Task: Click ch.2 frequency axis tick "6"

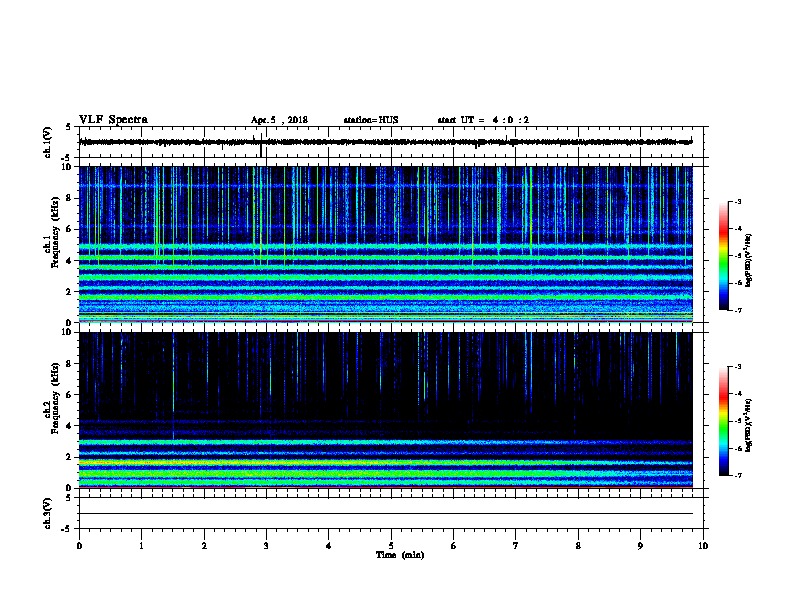Action: [69, 395]
